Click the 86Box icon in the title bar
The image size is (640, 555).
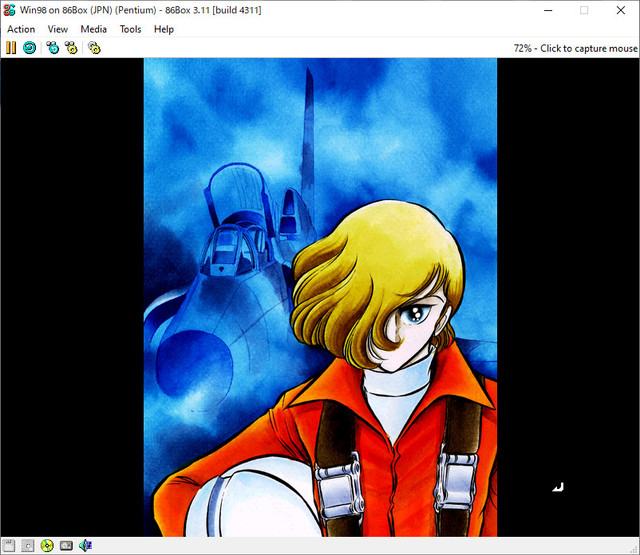(x=9, y=10)
